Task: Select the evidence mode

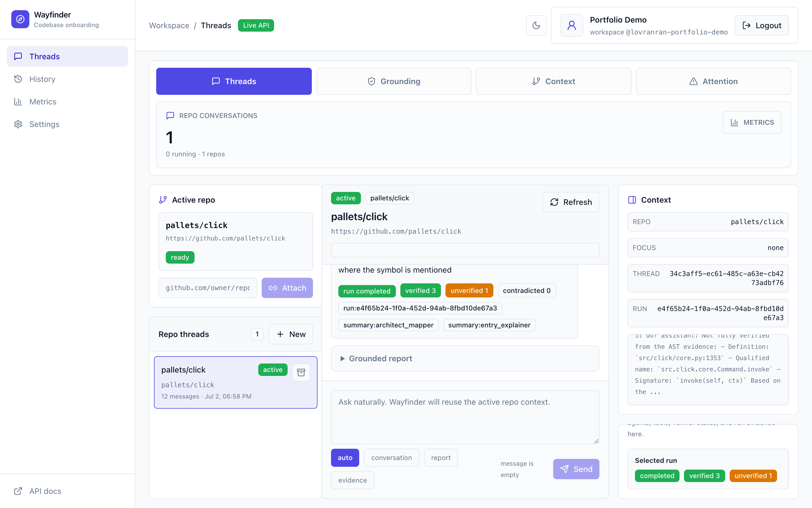Action: (352, 480)
